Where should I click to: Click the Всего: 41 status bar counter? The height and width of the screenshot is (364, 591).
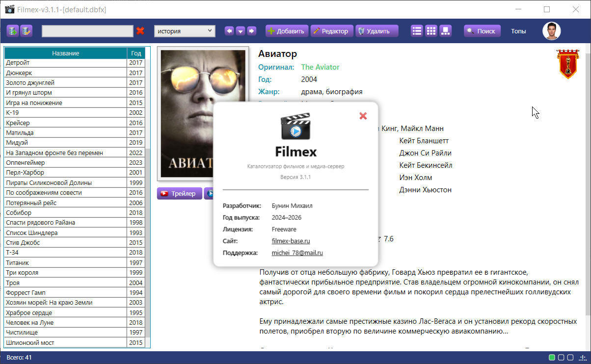[18, 358]
